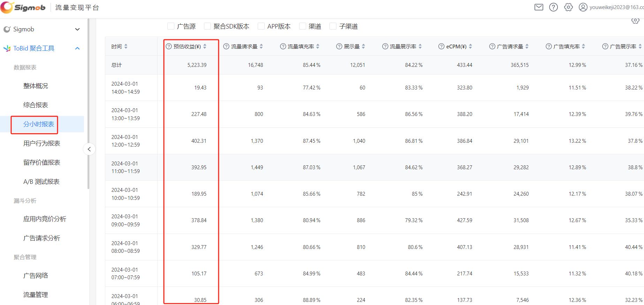
Task: Enable the 广告源 checkbox
Action: click(171, 26)
